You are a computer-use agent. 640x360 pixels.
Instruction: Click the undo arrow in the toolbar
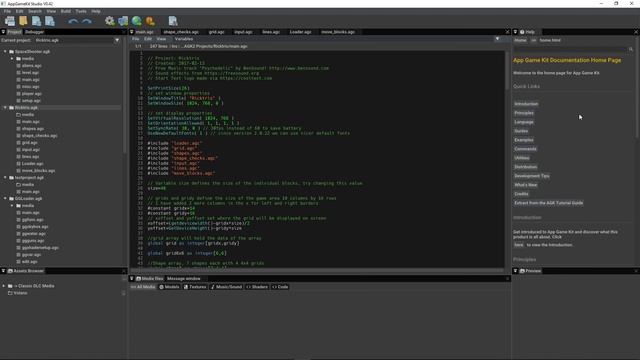[73, 21]
